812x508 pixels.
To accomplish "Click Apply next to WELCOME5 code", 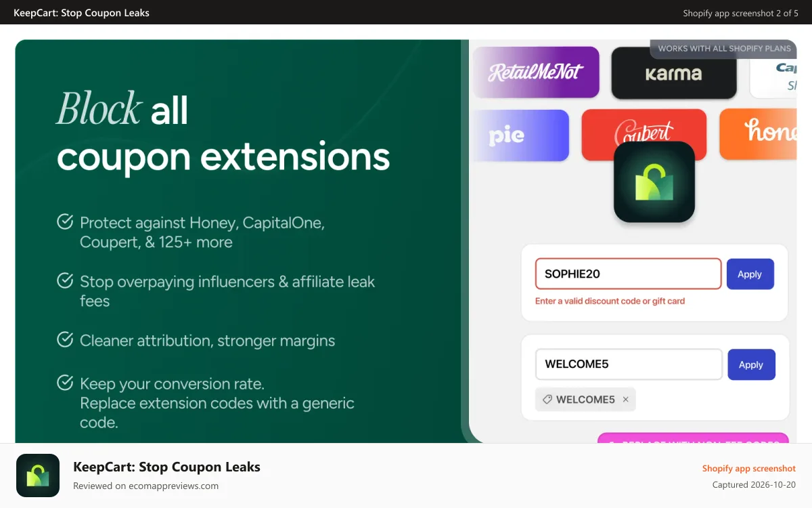I will [751, 364].
